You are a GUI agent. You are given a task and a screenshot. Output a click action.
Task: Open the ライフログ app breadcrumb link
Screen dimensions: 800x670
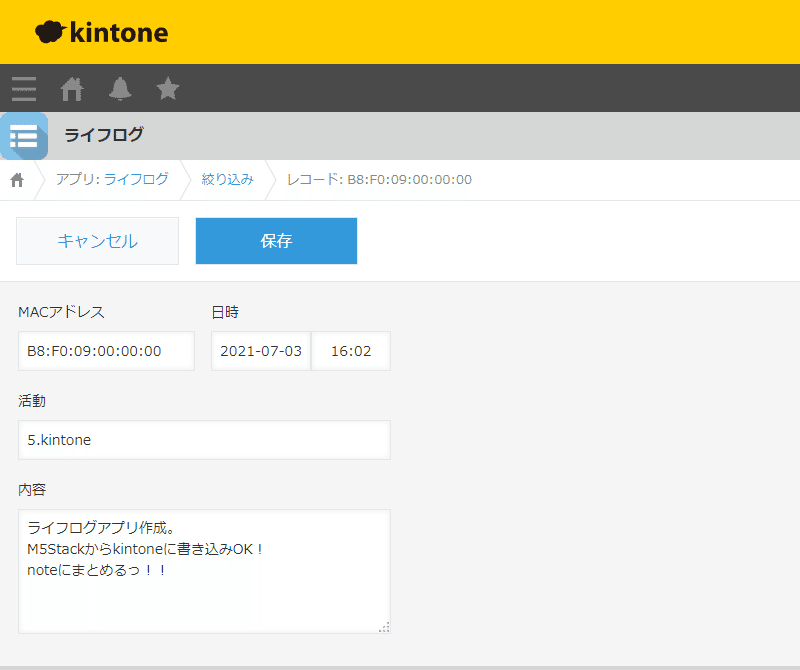(136, 179)
